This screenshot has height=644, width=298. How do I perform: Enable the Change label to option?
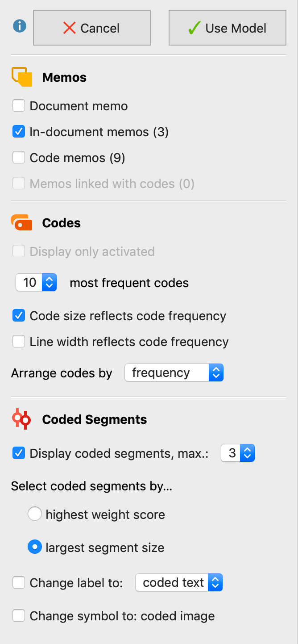(18, 582)
